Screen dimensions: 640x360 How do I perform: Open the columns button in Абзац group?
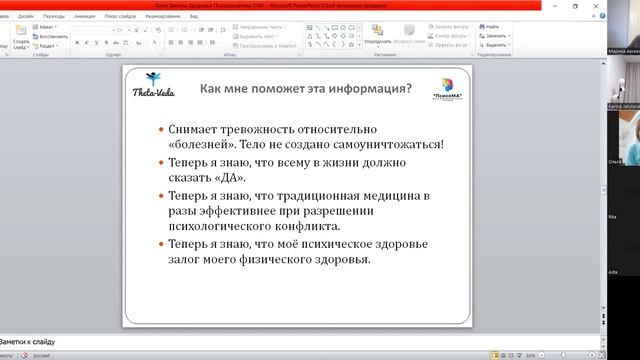click(213, 42)
